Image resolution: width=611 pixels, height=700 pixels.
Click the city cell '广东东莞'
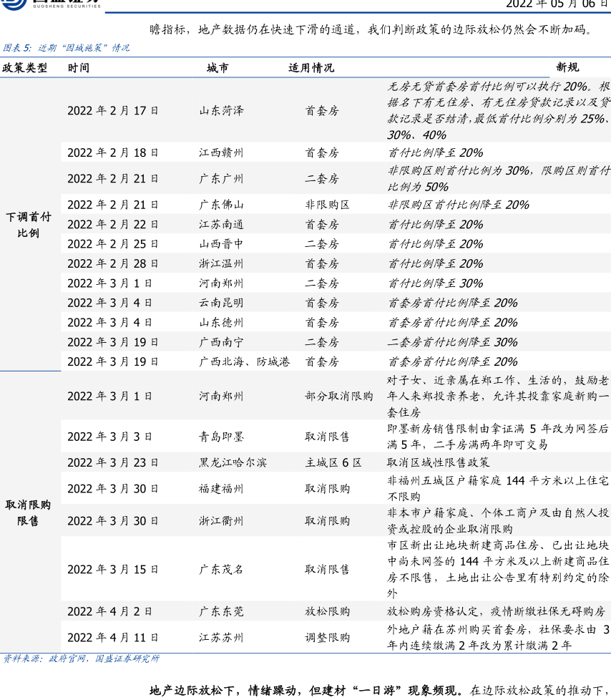221,612
